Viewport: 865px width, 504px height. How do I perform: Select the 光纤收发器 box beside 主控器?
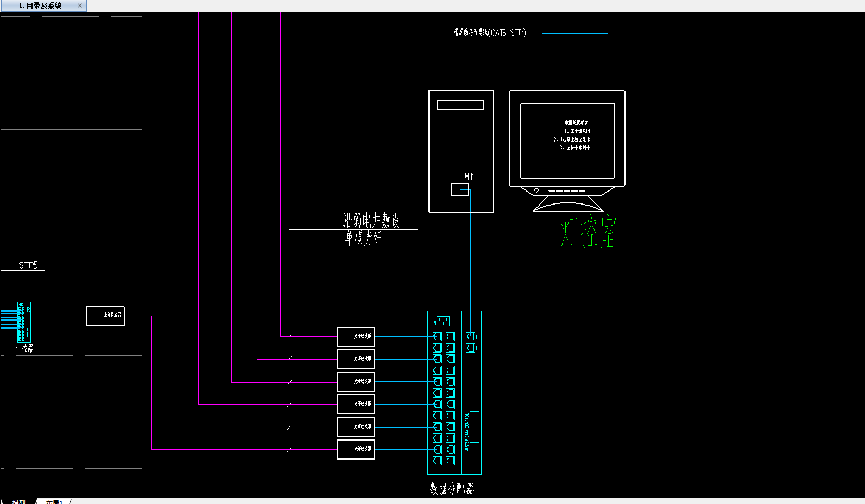(105, 316)
